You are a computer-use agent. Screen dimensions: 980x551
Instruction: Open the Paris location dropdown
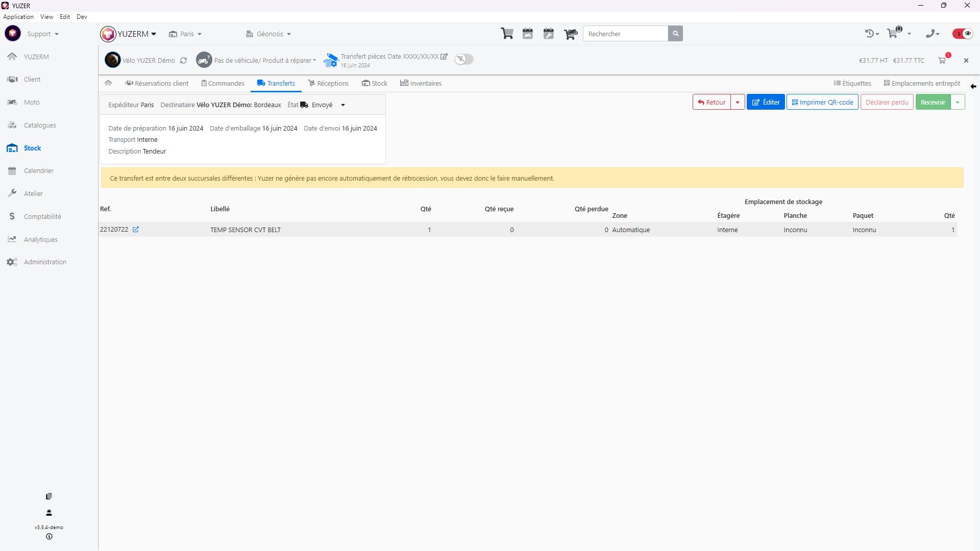186,34
